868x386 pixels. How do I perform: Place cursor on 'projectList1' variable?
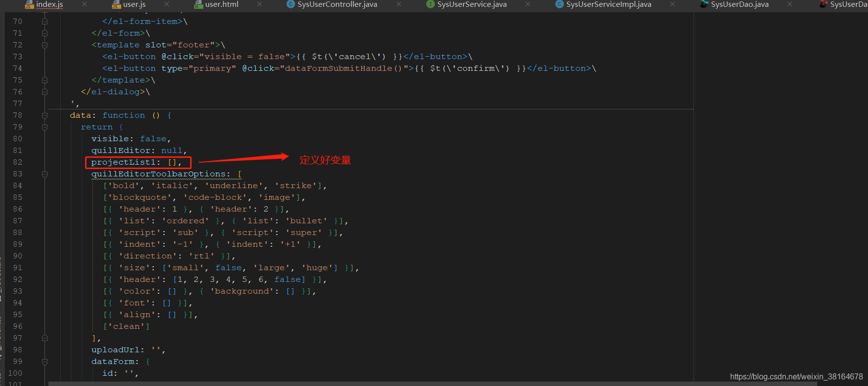(x=123, y=162)
